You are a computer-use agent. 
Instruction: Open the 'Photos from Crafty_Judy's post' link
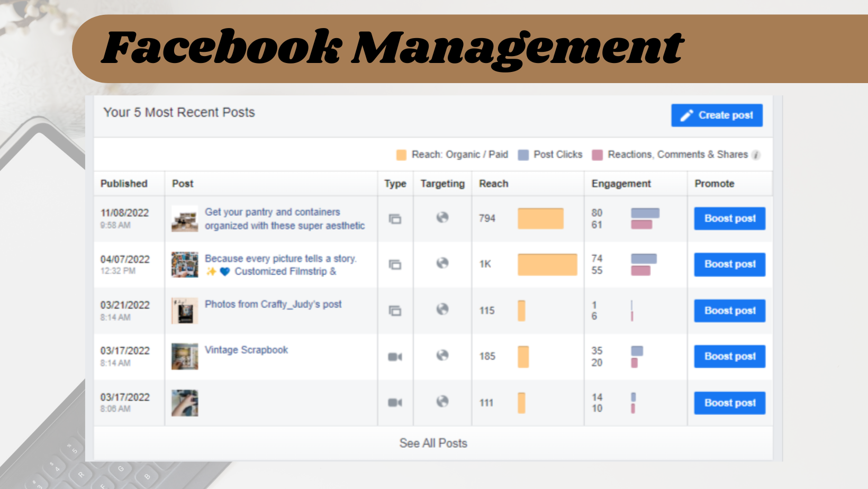pyautogui.click(x=273, y=304)
